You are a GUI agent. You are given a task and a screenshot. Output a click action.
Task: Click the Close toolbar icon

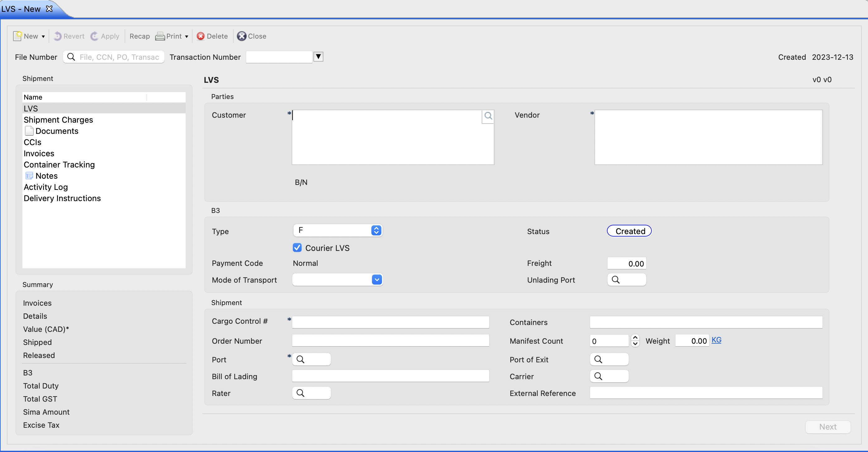(241, 36)
